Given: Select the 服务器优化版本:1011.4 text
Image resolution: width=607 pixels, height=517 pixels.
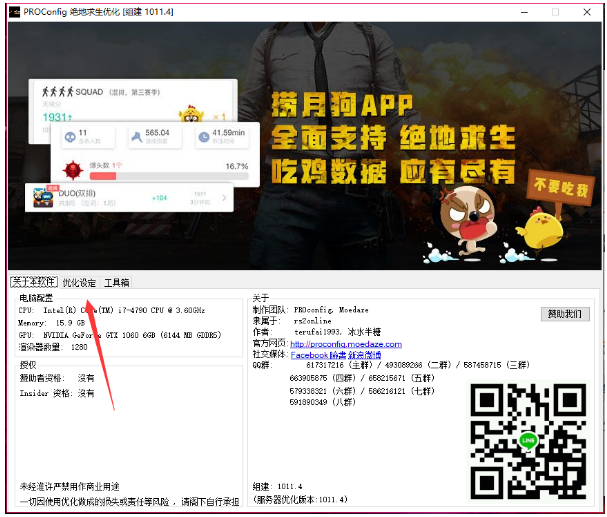Looking at the screenshot, I should (300, 499).
